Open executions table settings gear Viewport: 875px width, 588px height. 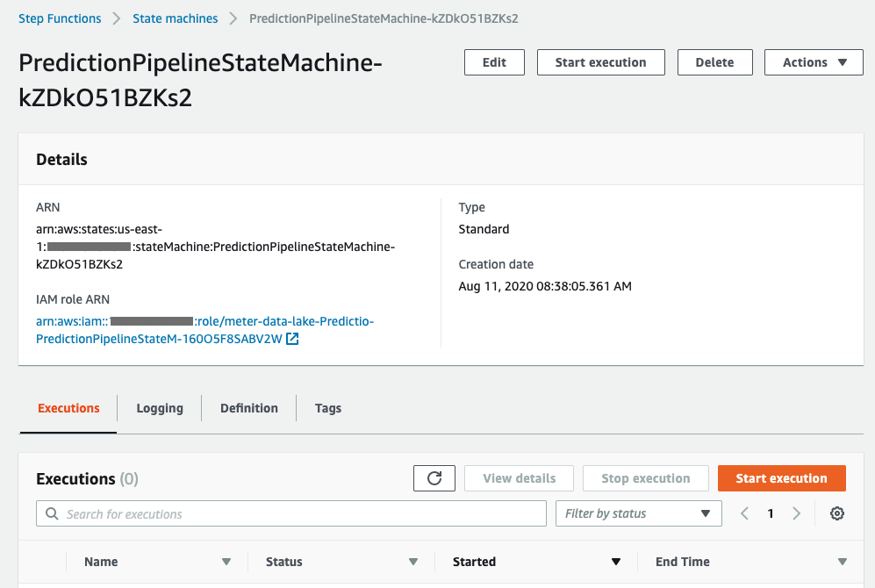coord(836,513)
